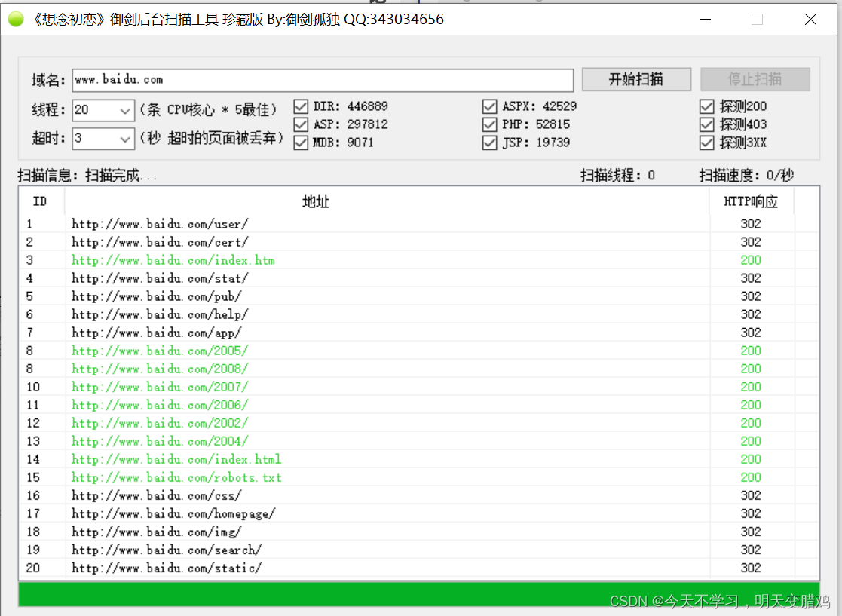Viewport: 842px width, 616px height.
Task: Minimize the scanner window
Action: (x=706, y=20)
